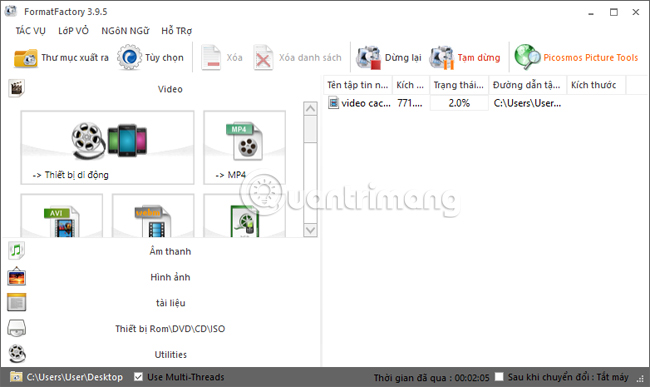Toggle Use Multi-Threads checkbox
This screenshot has height=387, width=650.
click(x=138, y=377)
